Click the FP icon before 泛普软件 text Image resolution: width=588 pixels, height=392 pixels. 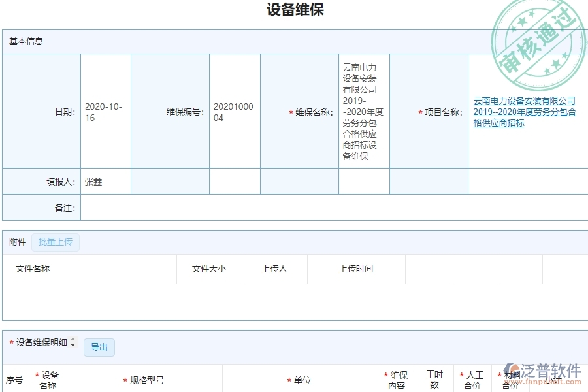tap(512, 368)
